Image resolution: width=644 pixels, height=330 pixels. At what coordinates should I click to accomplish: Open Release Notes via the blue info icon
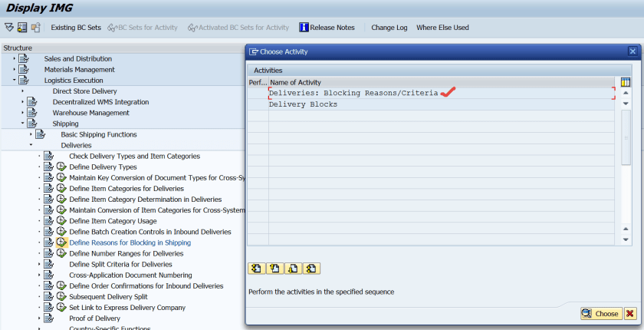click(304, 28)
